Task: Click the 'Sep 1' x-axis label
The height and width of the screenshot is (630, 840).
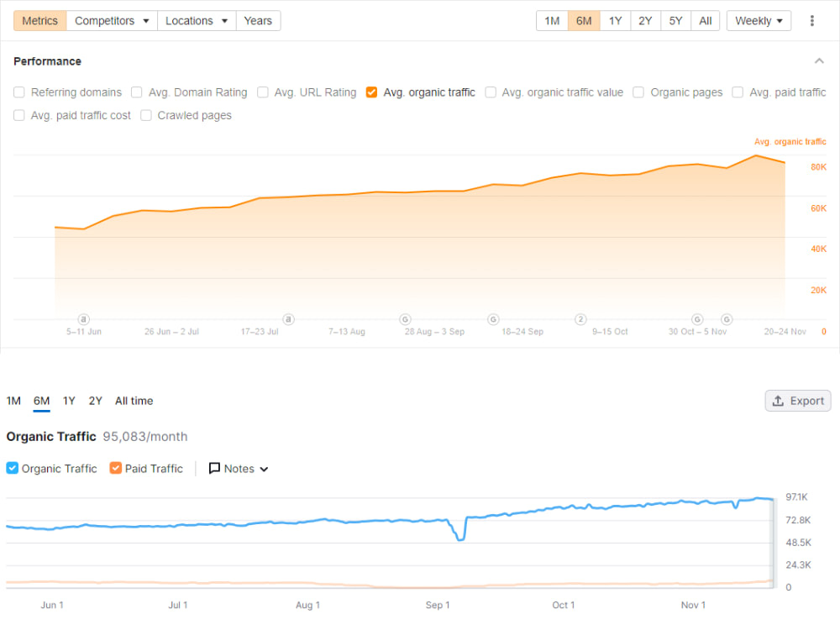Action: 438,605
